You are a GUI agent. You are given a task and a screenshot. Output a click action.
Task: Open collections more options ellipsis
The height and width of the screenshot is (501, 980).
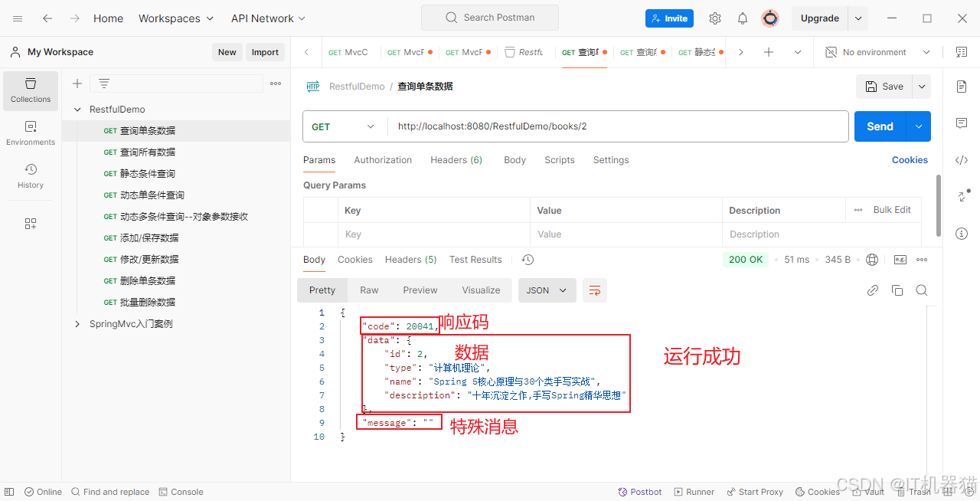[276, 83]
